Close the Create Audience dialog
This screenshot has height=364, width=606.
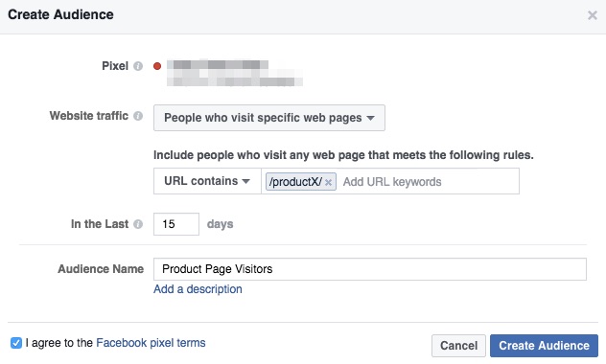[x=592, y=15]
